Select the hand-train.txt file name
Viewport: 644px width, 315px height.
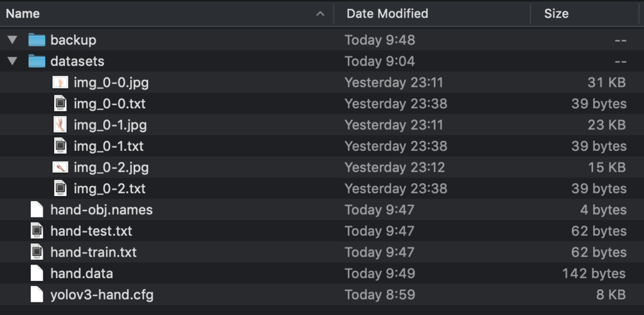coord(93,252)
